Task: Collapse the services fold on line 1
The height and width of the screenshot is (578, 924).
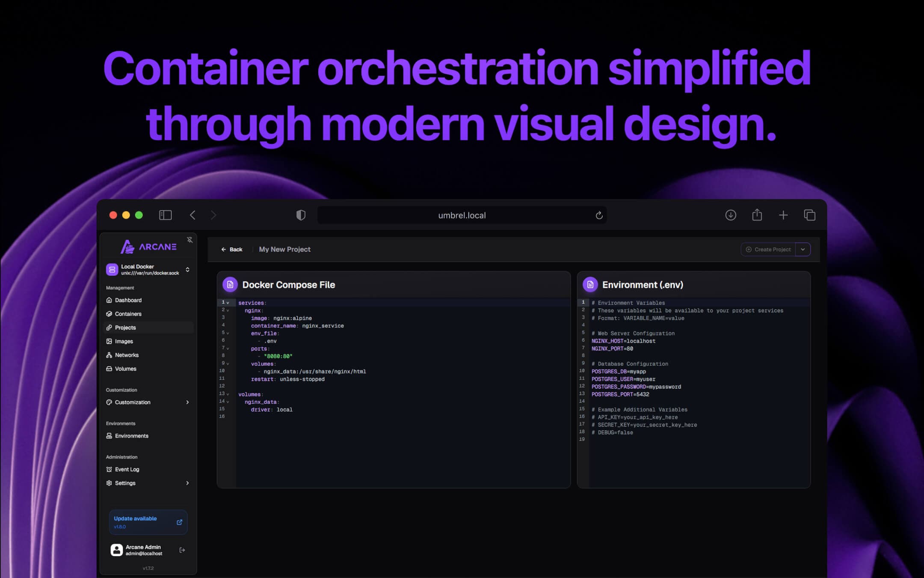Action: [x=227, y=302]
